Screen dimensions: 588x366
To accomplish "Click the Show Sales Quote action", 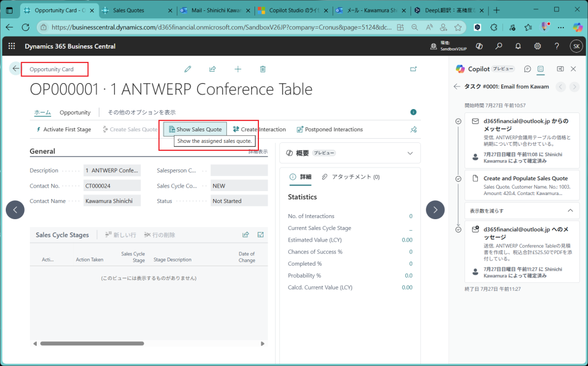I will (x=195, y=129).
